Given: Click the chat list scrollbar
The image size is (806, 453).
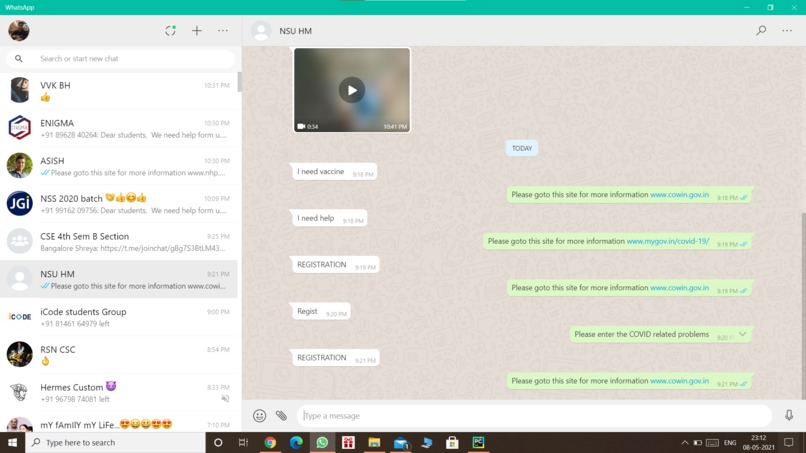Looking at the screenshot, I should (x=240, y=82).
